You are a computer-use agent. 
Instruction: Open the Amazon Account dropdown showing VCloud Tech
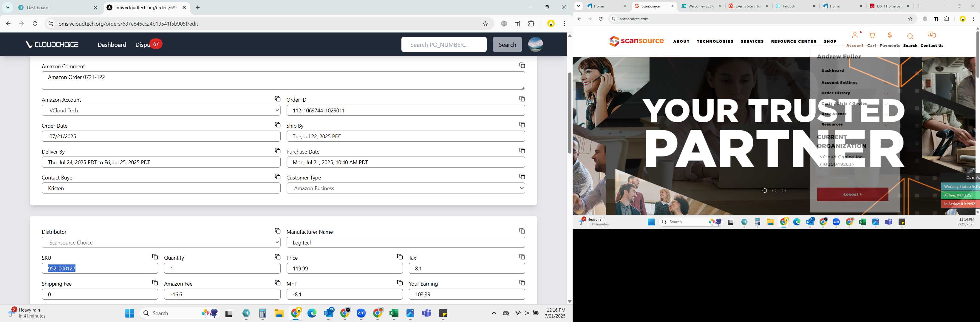pyautogui.click(x=161, y=110)
